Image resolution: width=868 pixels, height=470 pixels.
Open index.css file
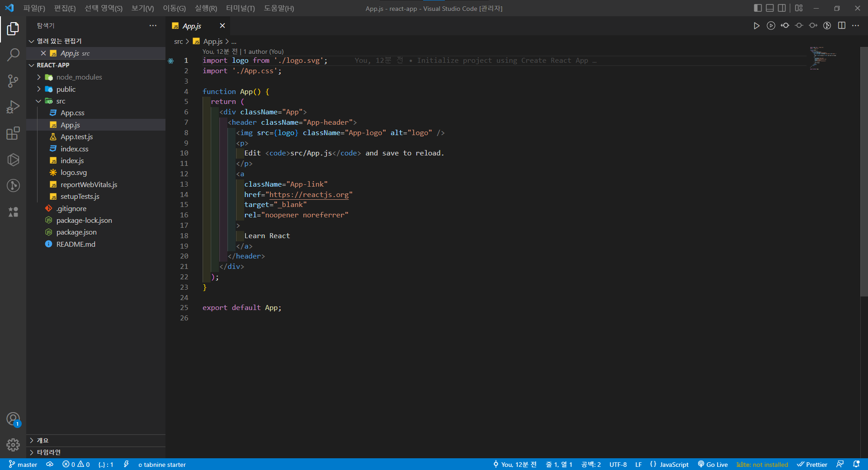[96, 149]
